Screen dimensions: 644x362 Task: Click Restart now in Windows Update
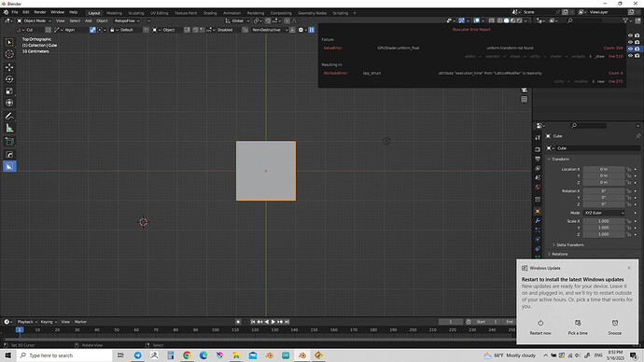pyautogui.click(x=540, y=327)
